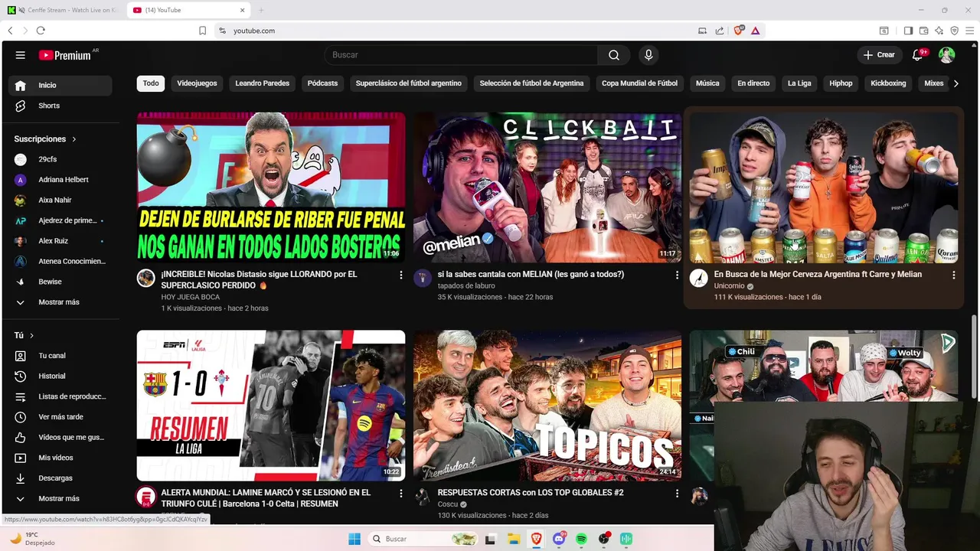The height and width of the screenshot is (551, 980).
Task: Open the Bewise subscription
Action: (60, 282)
